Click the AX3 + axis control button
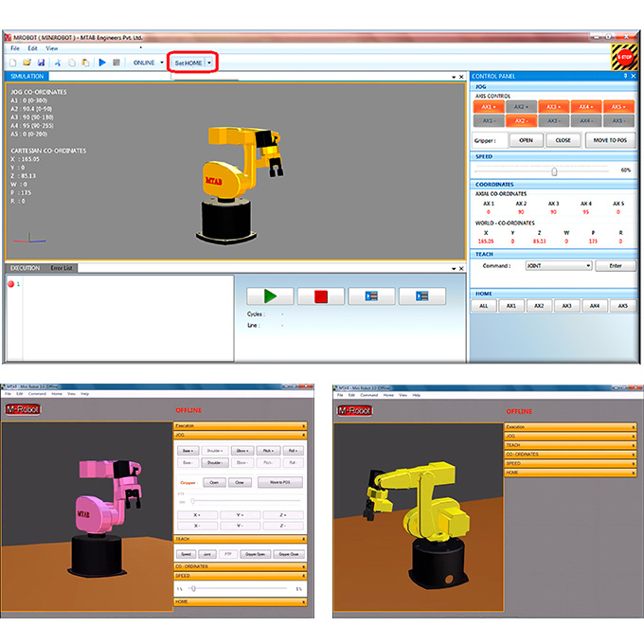 tap(553, 107)
